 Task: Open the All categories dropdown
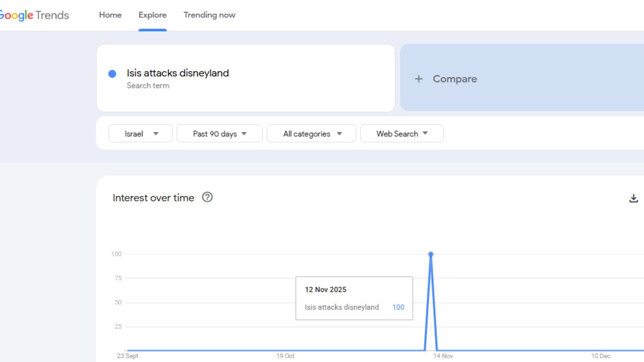pyautogui.click(x=311, y=133)
